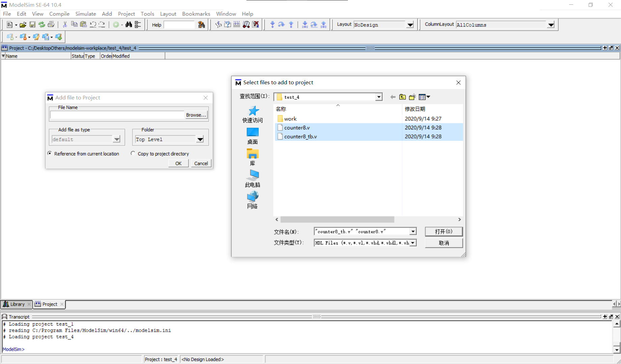Open the Folder Top Level dropdown
Viewport: 621px width, 364px height.
(x=200, y=139)
